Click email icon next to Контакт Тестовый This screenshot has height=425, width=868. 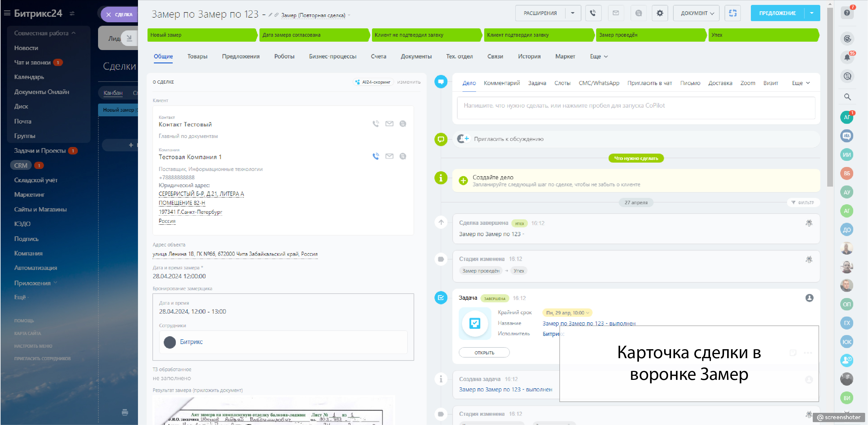coord(389,124)
